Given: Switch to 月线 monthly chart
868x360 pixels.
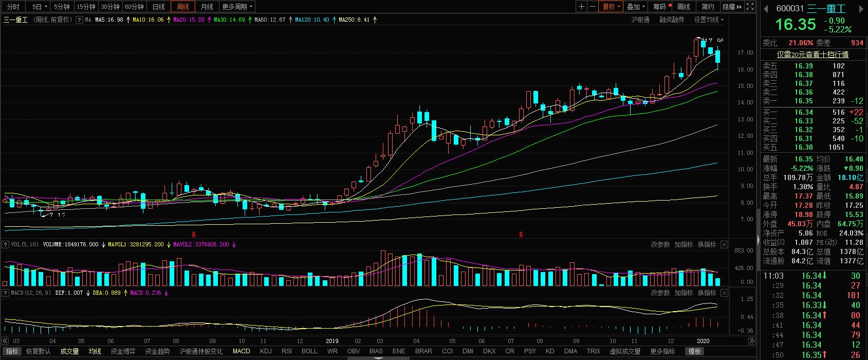Looking at the screenshot, I should click(x=207, y=7).
